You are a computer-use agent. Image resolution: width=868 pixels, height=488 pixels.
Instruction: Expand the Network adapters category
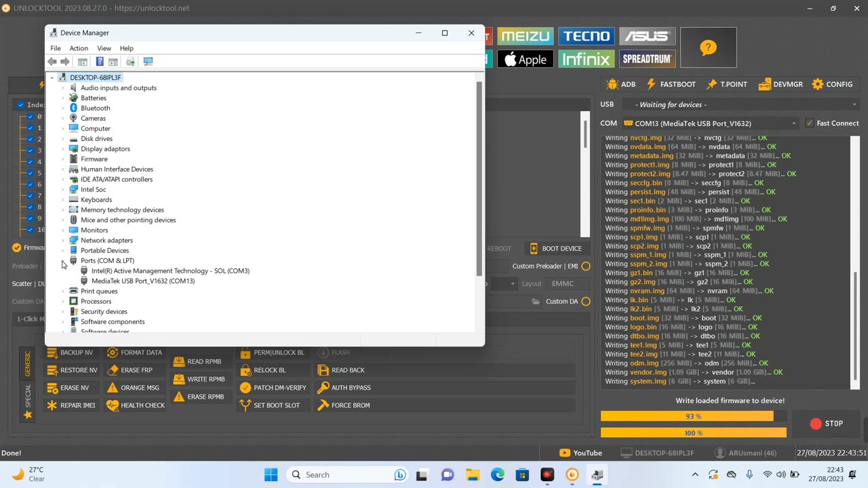click(x=63, y=241)
